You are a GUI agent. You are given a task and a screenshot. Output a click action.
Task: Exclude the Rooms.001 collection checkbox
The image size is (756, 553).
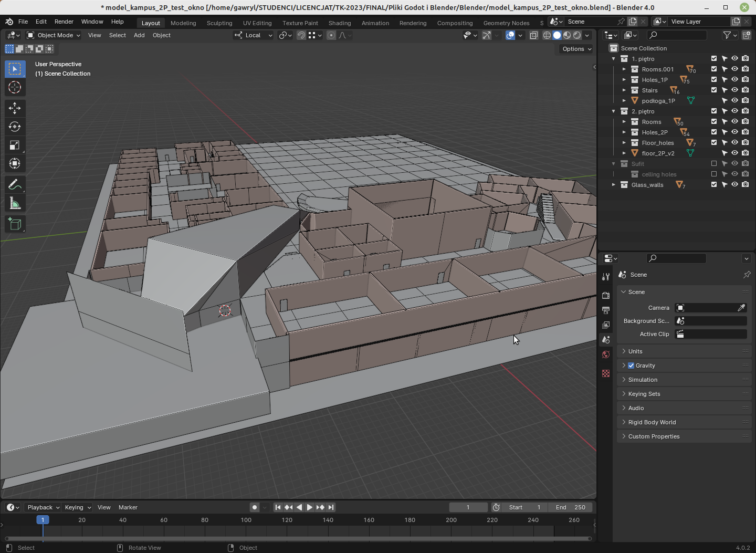click(x=714, y=69)
